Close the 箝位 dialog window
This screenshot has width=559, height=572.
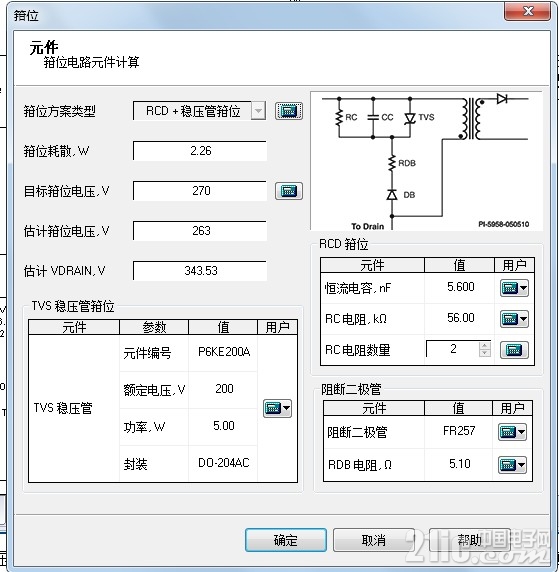pos(528,11)
